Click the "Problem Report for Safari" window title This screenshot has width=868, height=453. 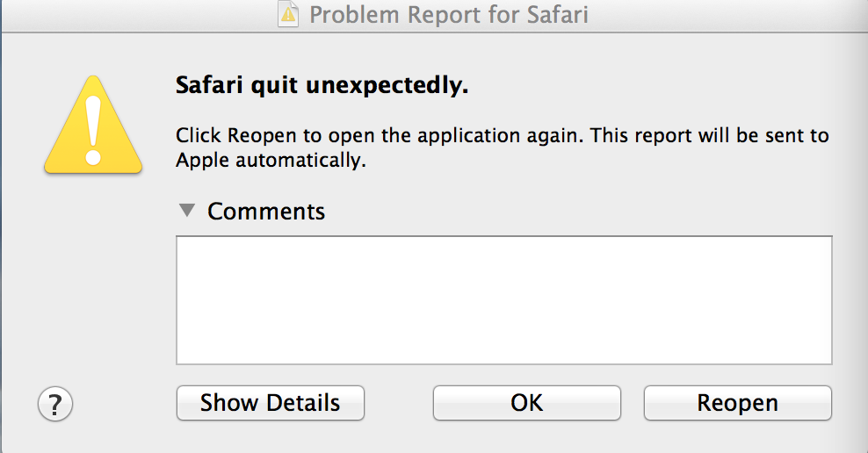point(448,15)
